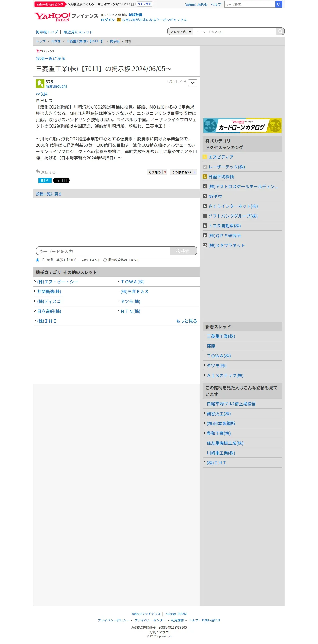This screenshot has height=644, width=318.
Task: Open ranking item エヌビディア
Action: (221, 157)
